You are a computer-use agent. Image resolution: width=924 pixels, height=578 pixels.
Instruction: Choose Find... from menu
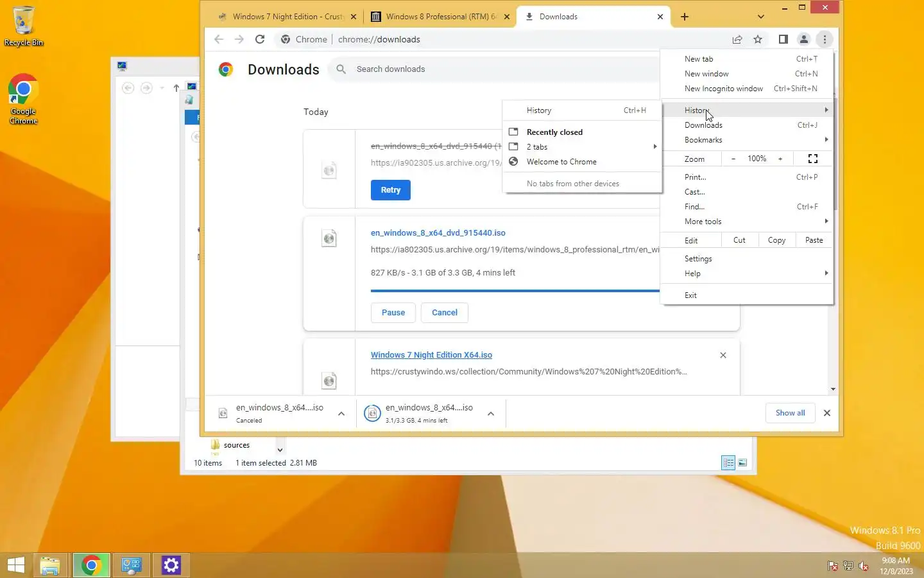(747, 207)
